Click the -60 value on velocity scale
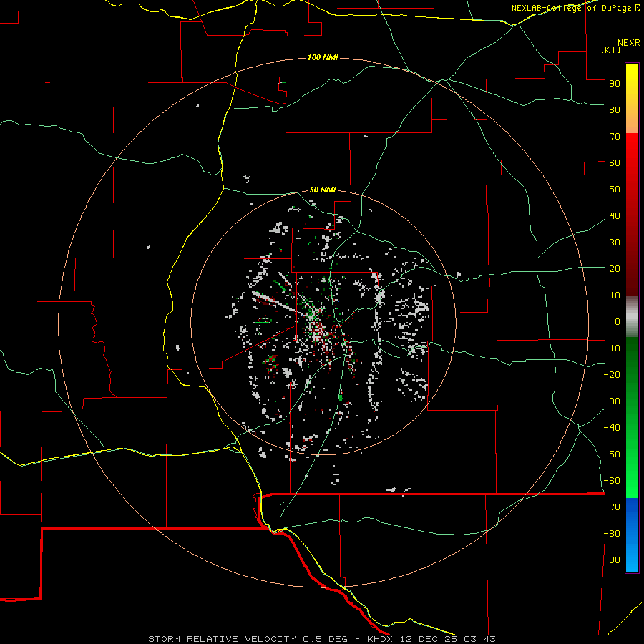 [x=612, y=481]
